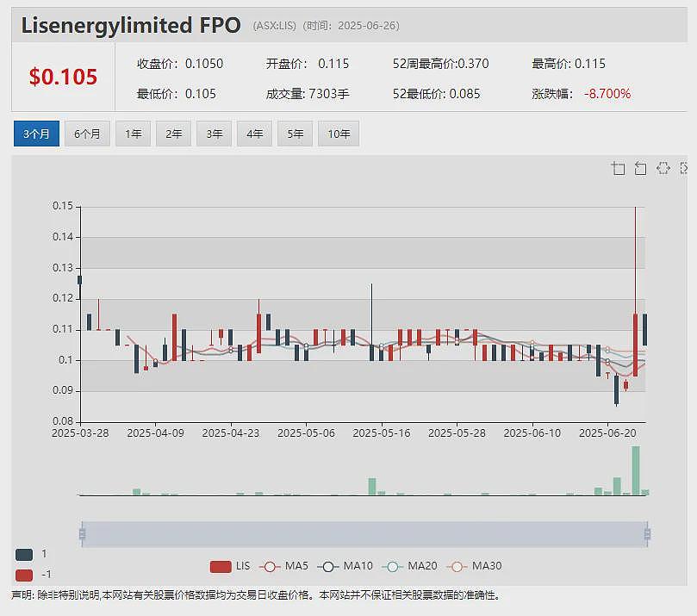Click 收盘价: 0.1050 value
697x616 pixels.
click(180, 64)
